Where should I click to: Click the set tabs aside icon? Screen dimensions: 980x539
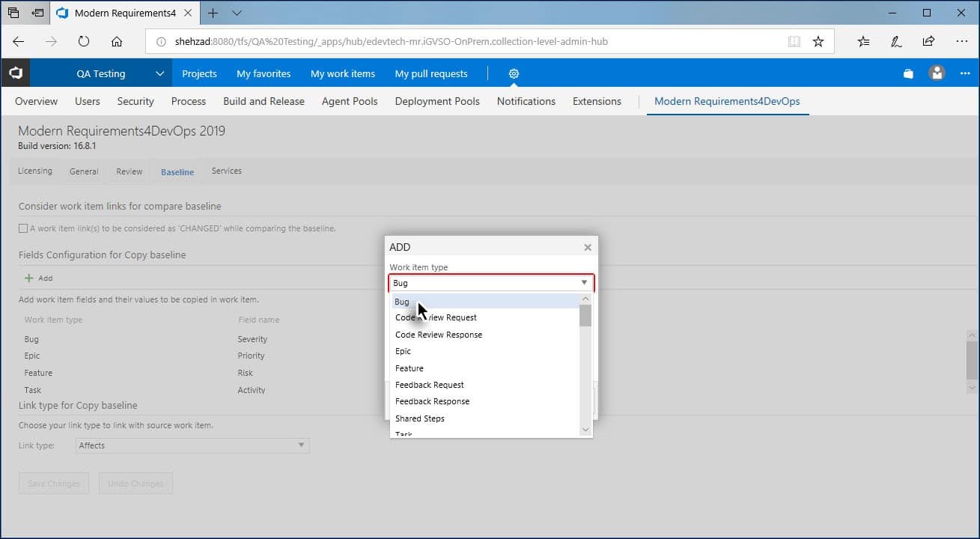tap(37, 13)
